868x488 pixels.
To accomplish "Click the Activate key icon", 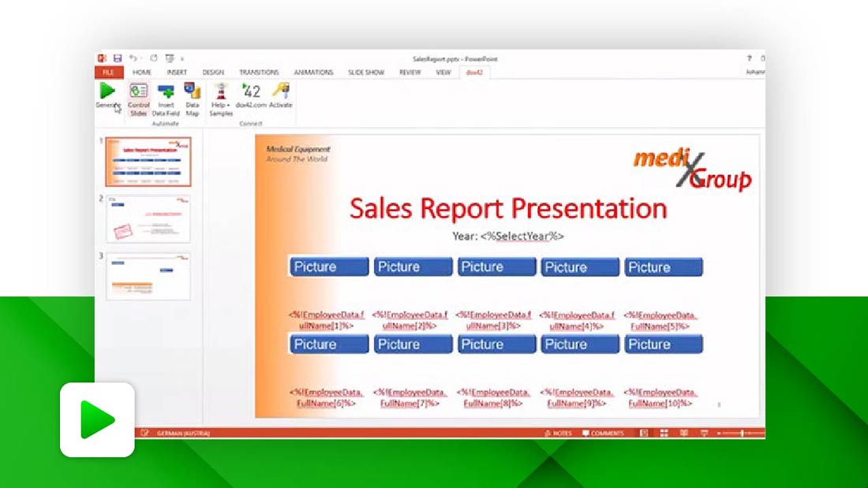I will [x=281, y=95].
